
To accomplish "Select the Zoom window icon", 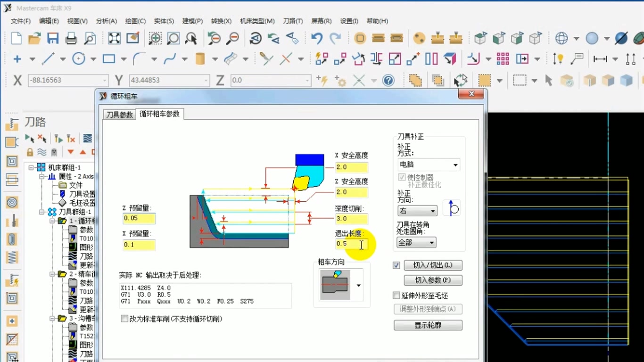I will (x=155, y=38).
